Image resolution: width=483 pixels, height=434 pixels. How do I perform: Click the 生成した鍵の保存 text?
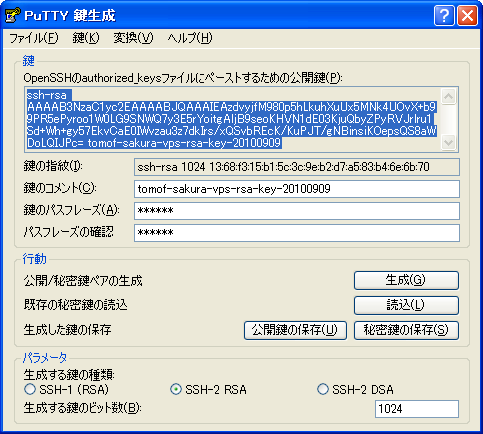67,330
